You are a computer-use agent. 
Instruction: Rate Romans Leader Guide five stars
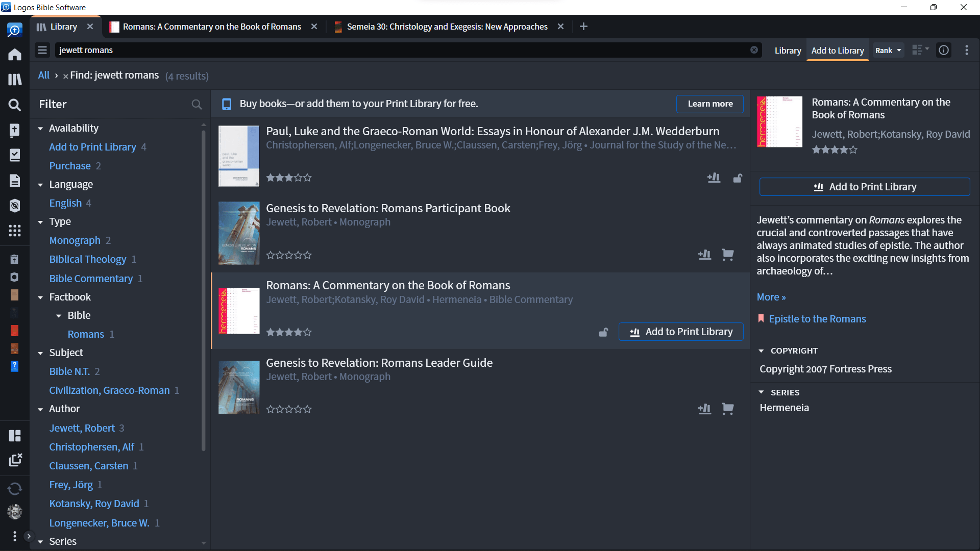tap(307, 409)
